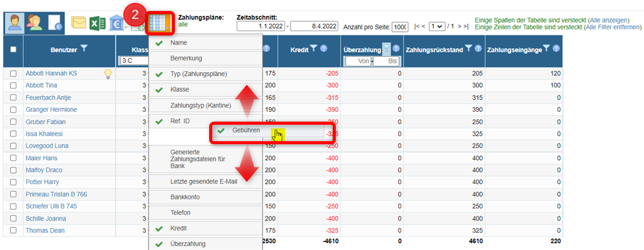Click help icon beside Kredit header
The height and width of the screenshot is (250, 644).
[324, 48]
